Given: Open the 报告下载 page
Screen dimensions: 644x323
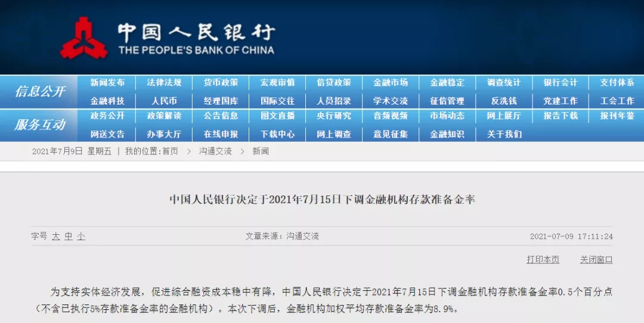Looking at the screenshot, I should 560,116.
